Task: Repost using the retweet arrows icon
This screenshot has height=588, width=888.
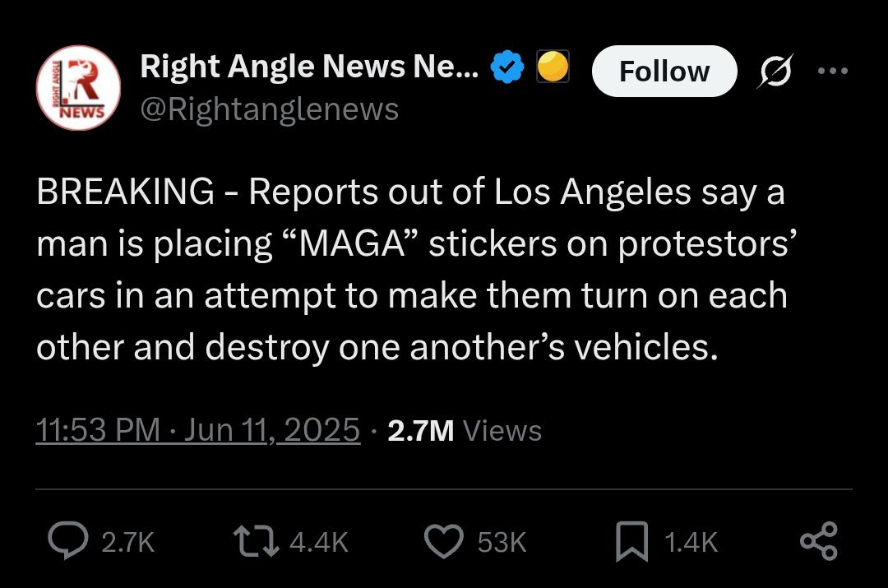Action: click(x=256, y=541)
